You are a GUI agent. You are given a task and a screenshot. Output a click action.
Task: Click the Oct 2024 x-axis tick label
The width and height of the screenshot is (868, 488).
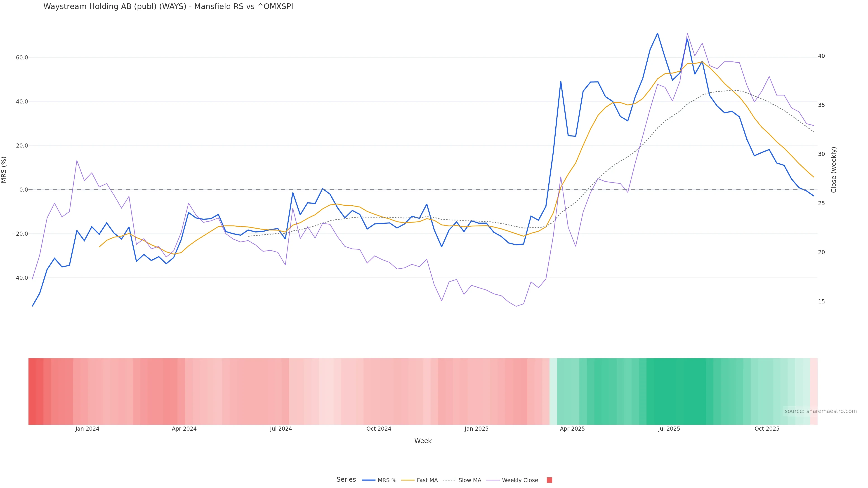tap(379, 429)
